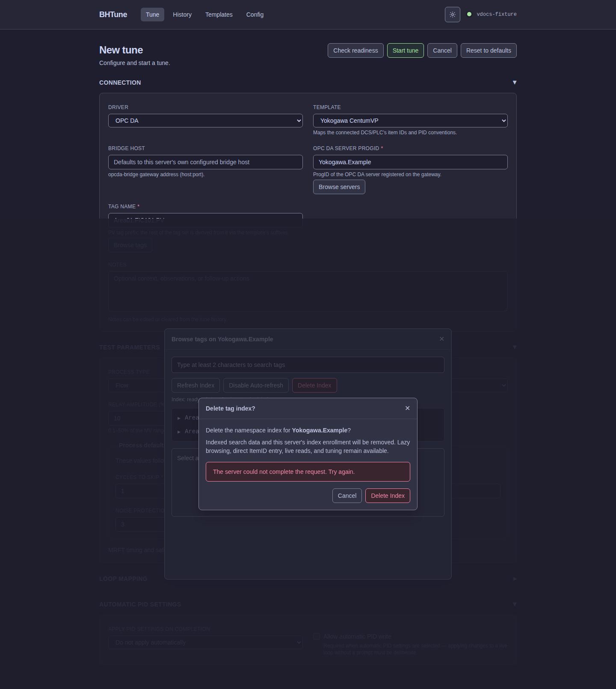
Task: Click the 'The server could not complete the request' error
Action: (x=308, y=472)
